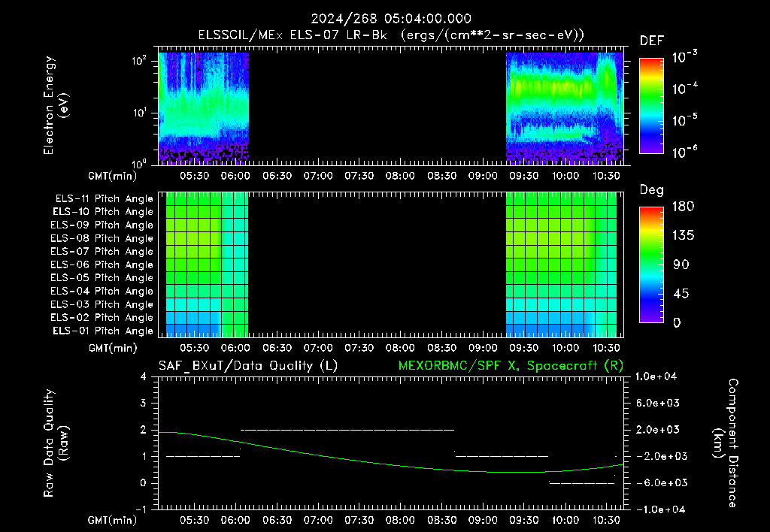Click the 10^-4 DEF scale value
Viewport: 770px width, 532px height.
684,88
